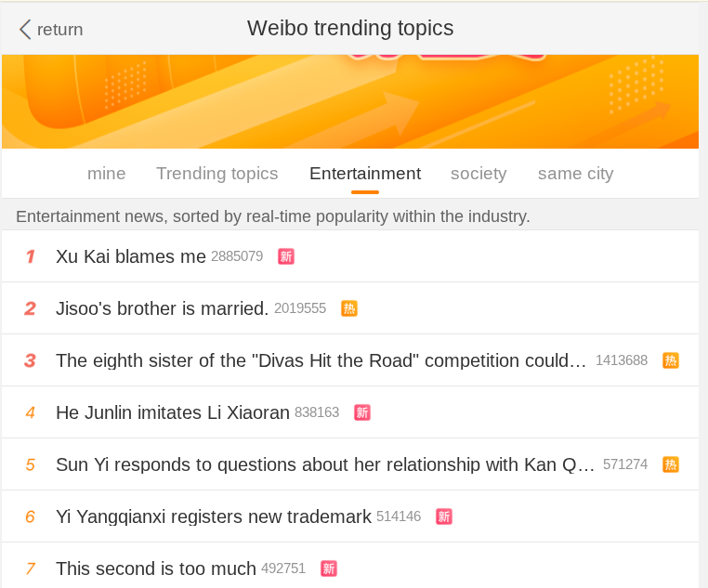Click the 'return' text button

[60, 30]
